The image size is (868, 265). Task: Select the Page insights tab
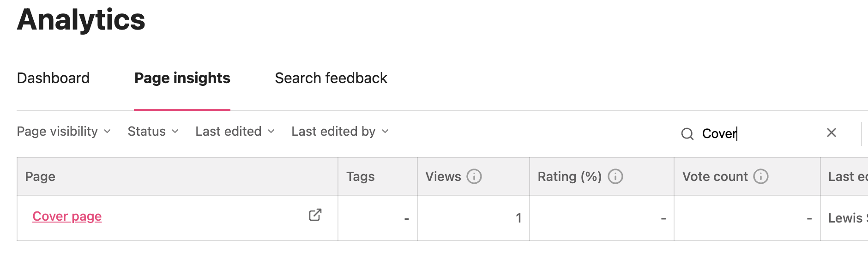182,78
